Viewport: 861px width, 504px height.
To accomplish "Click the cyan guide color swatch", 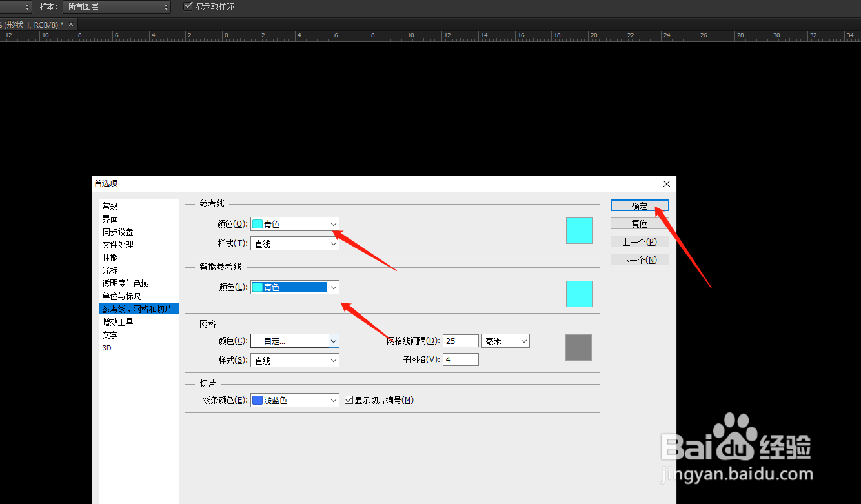I will point(578,230).
